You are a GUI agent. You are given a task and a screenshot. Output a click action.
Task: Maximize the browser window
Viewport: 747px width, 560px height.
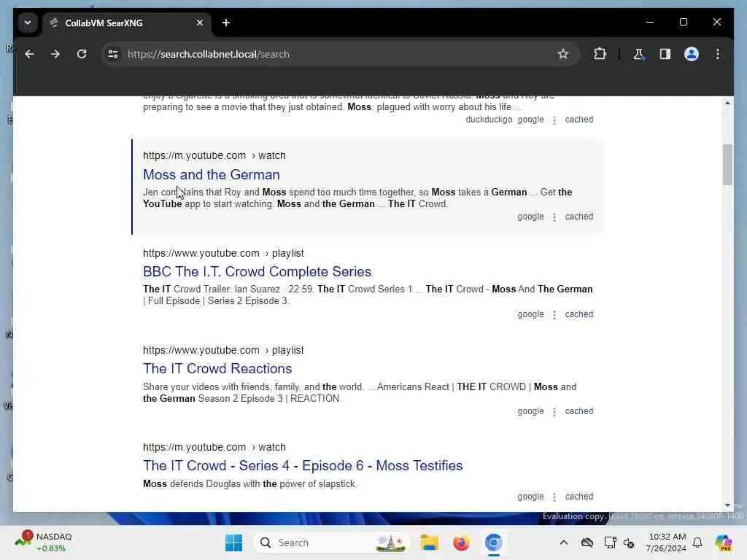click(x=683, y=23)
